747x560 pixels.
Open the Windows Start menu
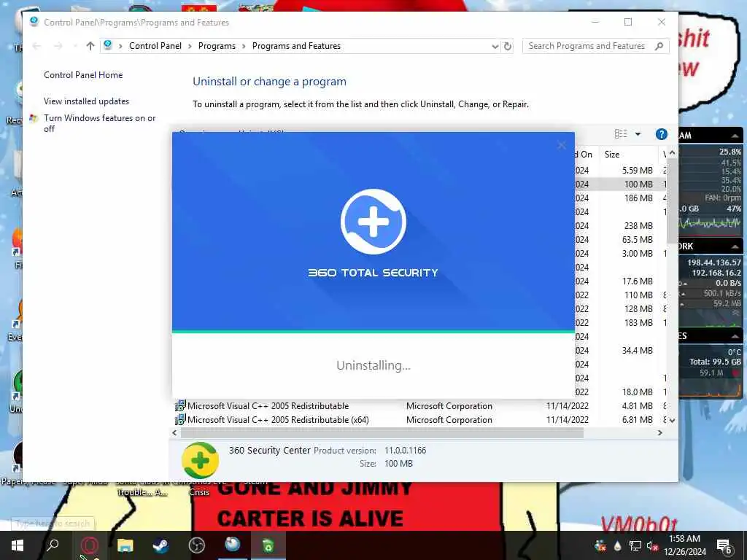18,545
